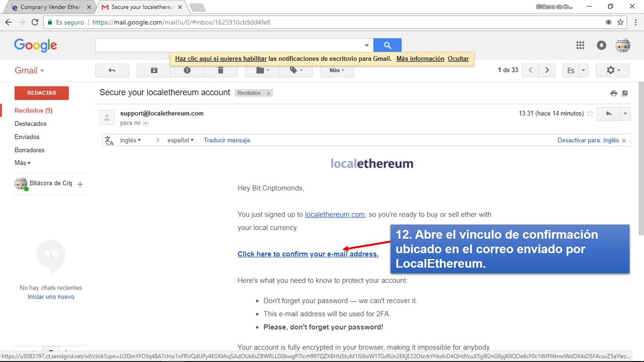Click browser back arrow
The image size is (644, 362).
[x=8, y=22]
